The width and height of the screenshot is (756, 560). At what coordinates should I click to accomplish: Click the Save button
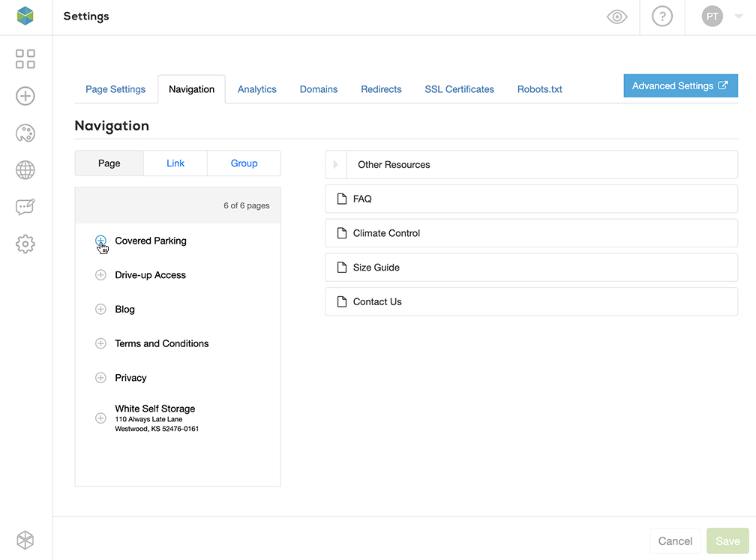[x=727, y=541]
